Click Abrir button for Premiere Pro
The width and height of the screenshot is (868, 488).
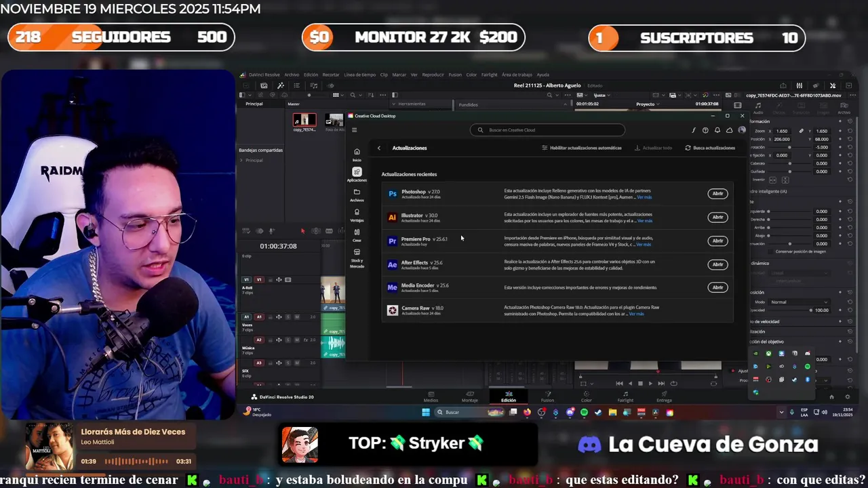(717, 241)
